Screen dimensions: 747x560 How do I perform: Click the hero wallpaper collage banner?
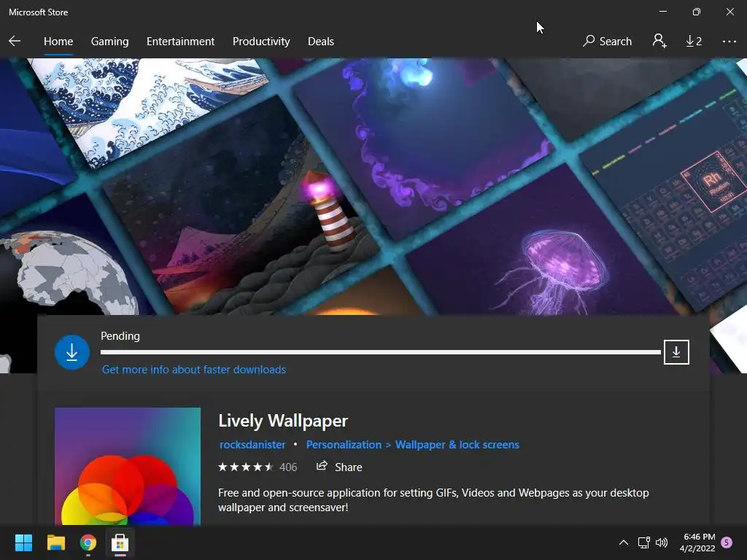pos(373,187)
